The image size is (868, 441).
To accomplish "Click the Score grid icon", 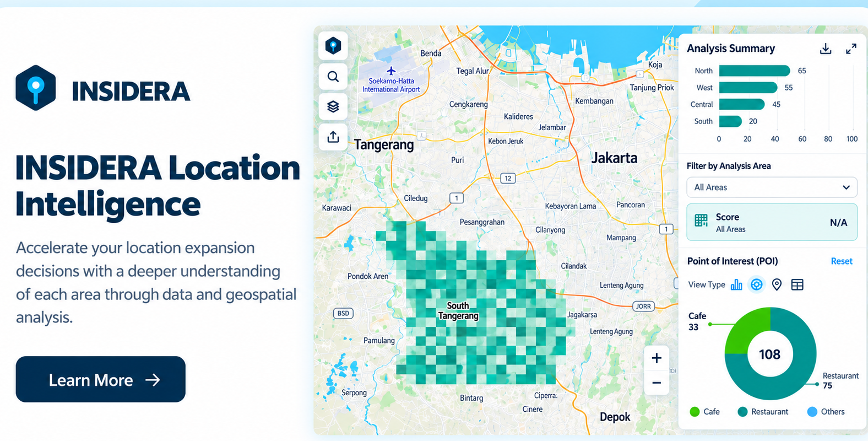I will (x=701, y=220).
